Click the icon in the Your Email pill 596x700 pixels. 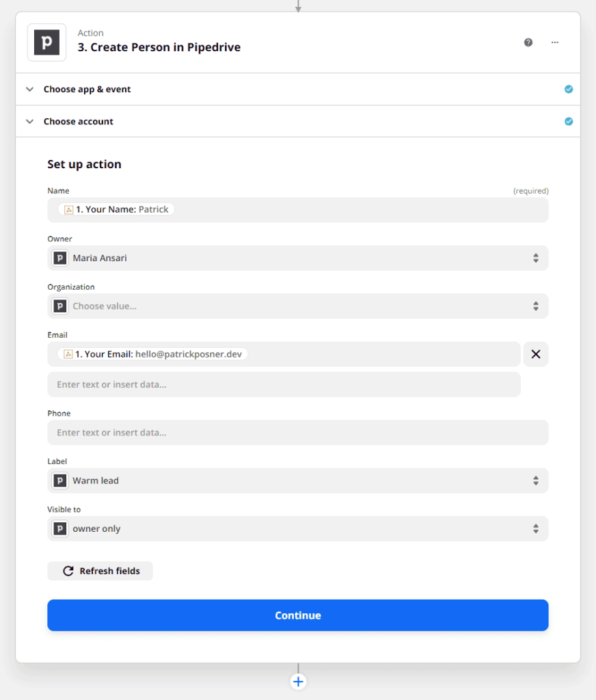coord(68,355)
